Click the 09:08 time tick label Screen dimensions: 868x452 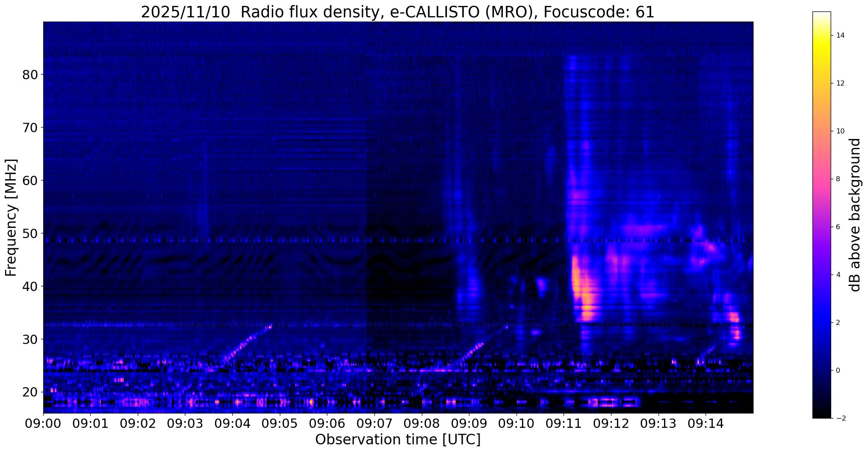pyautogui.click(x=421, y=424)
